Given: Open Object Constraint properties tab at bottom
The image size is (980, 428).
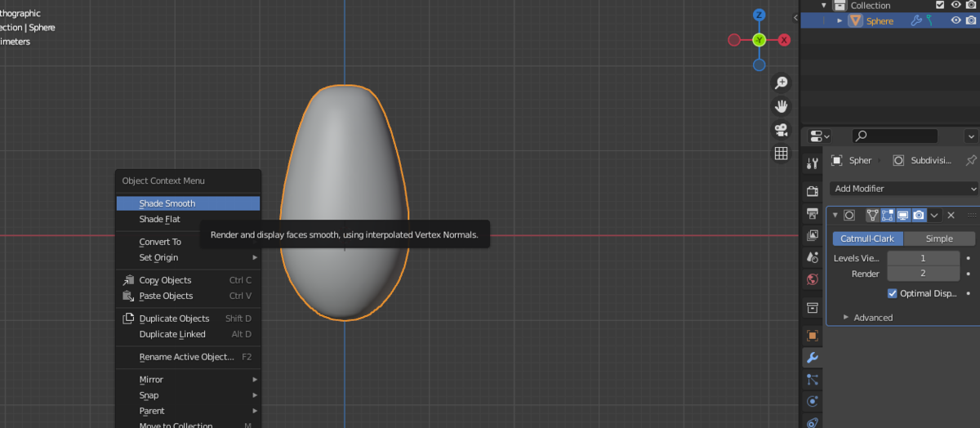Looking at the screenshot, I should [812, 422].
